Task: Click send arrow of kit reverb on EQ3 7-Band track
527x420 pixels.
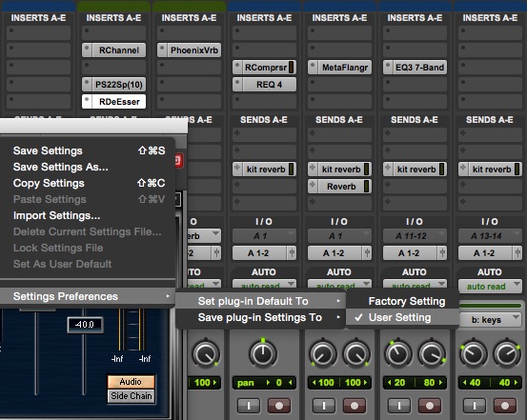Action: pos(388,168)
